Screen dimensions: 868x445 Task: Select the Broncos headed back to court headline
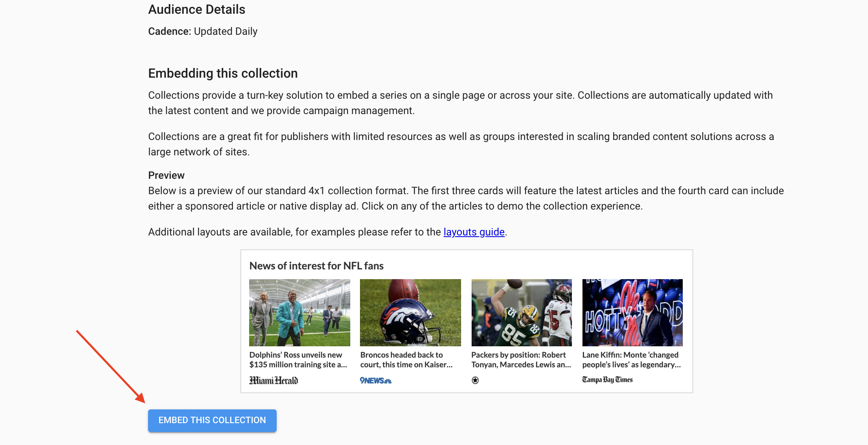pyautogui.click(x=406, y=360)
